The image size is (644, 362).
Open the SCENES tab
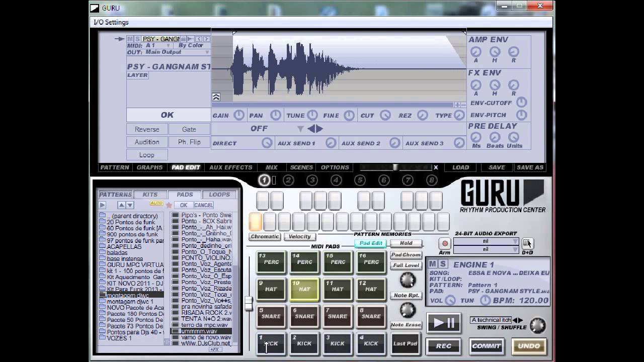(x=301, y=167)
